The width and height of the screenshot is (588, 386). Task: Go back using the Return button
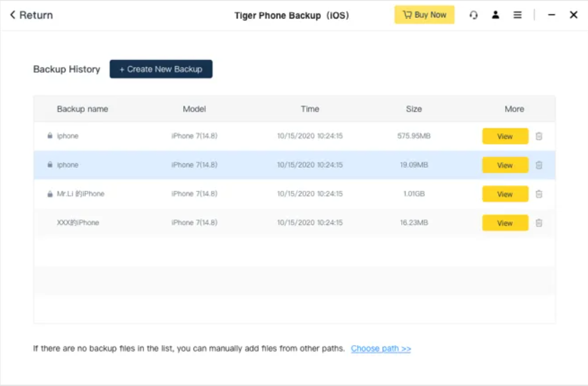[31, 15]
